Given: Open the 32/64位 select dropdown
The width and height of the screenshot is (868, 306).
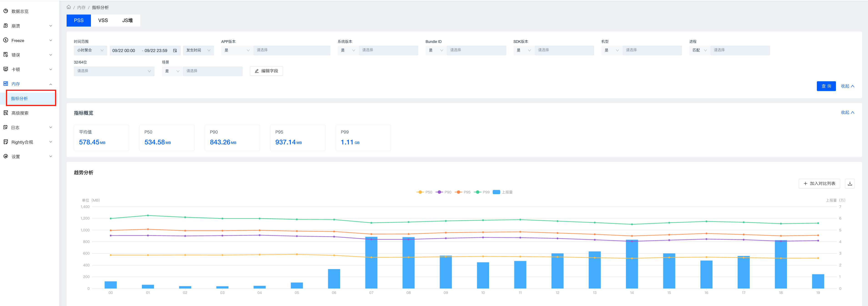Looking at the screenshot, I should [x=114, y=71].
